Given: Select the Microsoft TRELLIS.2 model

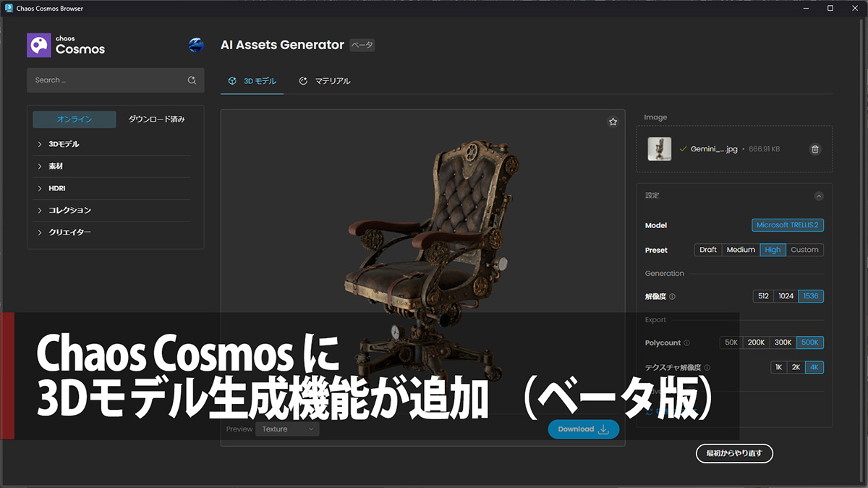Looking at the screenshot, I should 788,225.
